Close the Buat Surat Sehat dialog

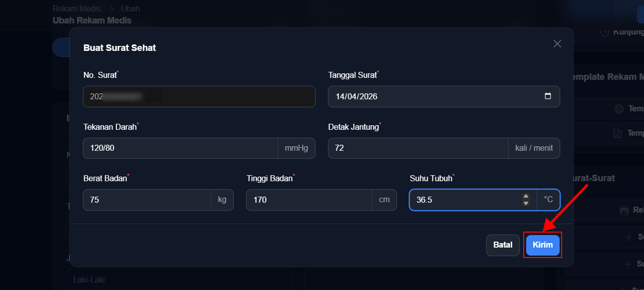tap(557, 44)
